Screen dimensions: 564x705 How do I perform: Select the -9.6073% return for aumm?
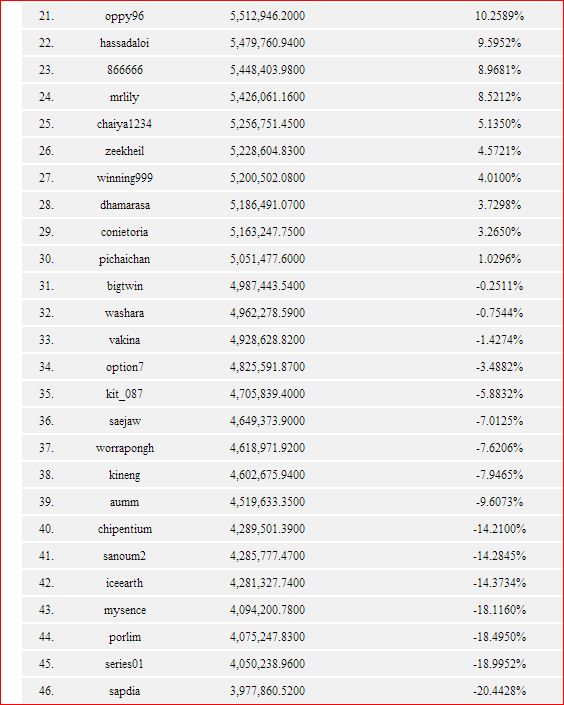click(x=499, y=502)
